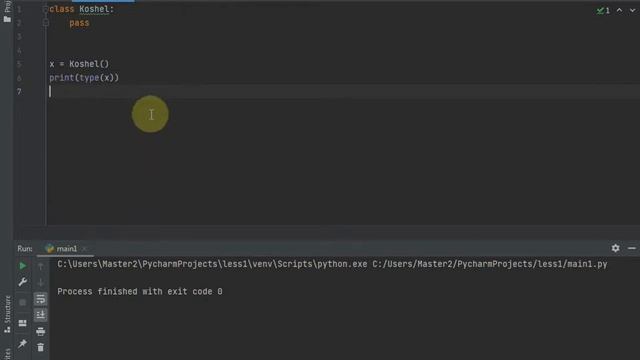Click the stop process square icon
The width and height of the screenshot is (640, 360).
[x=22, y=302]
